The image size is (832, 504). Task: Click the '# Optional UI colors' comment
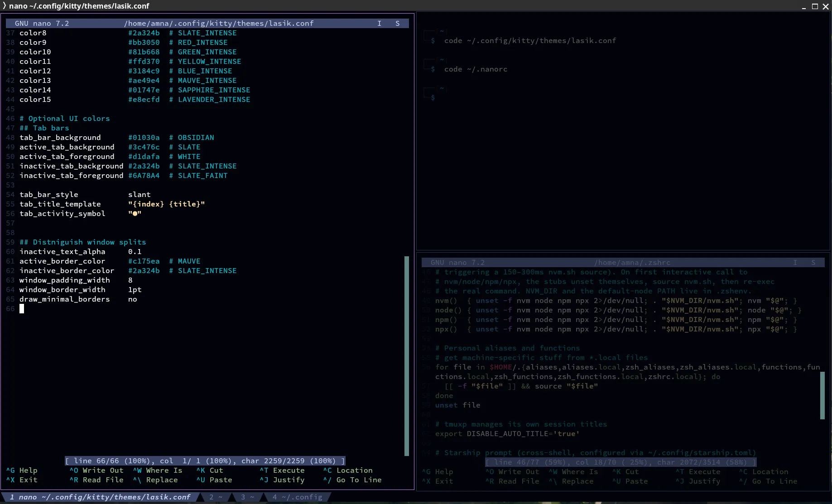[65, 118]
